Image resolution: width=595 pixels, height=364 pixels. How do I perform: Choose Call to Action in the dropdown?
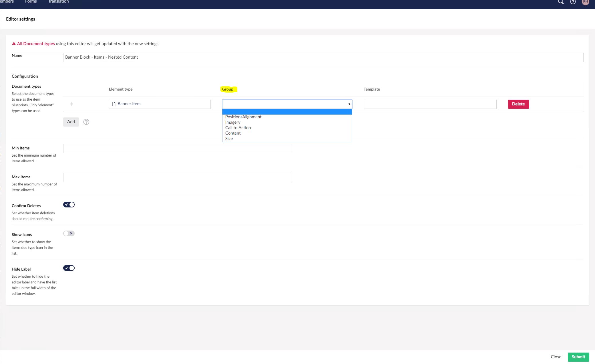(238, 128)
